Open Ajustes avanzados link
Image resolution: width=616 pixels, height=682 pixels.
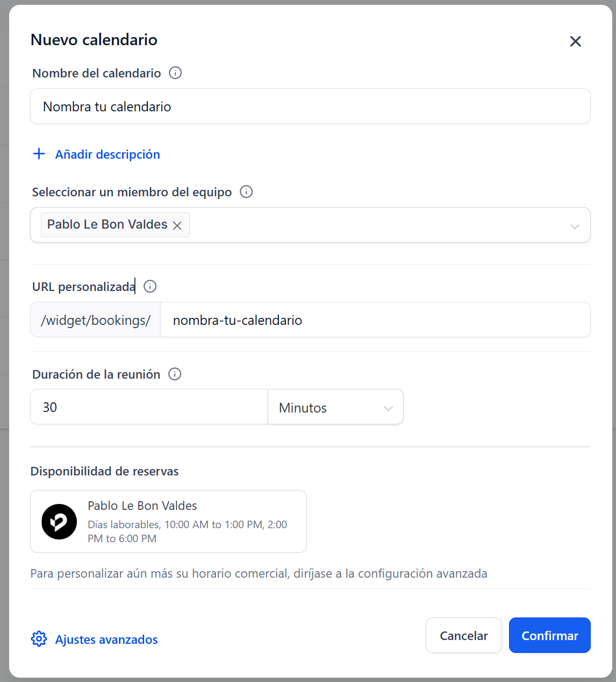coord(106,640)
